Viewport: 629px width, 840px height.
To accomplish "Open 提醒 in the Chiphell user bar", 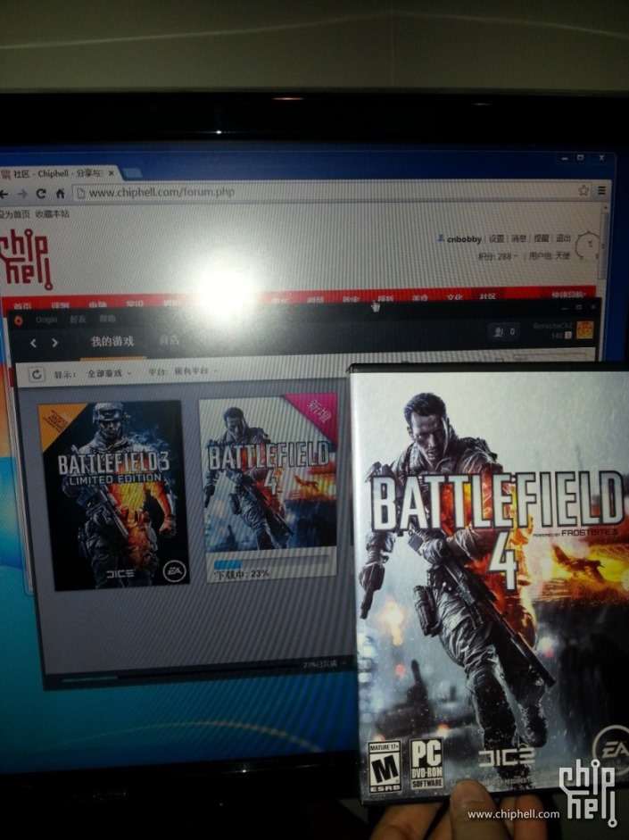I will click(x=542, y=238).
